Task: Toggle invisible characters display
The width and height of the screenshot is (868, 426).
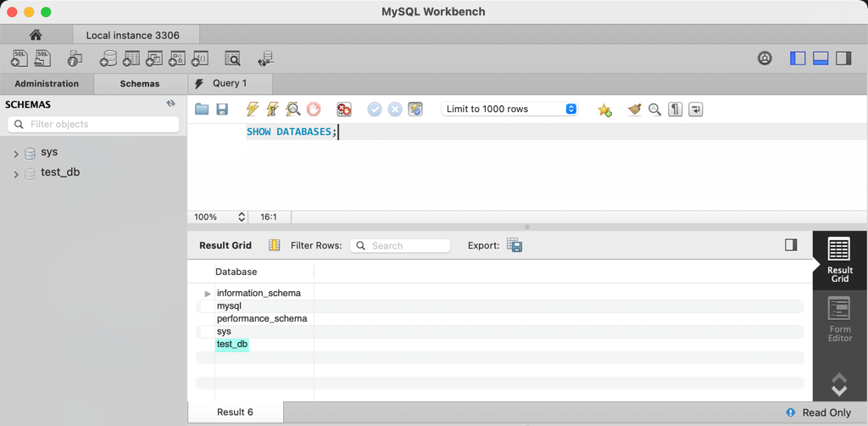Action: click(x=675, y=109)
